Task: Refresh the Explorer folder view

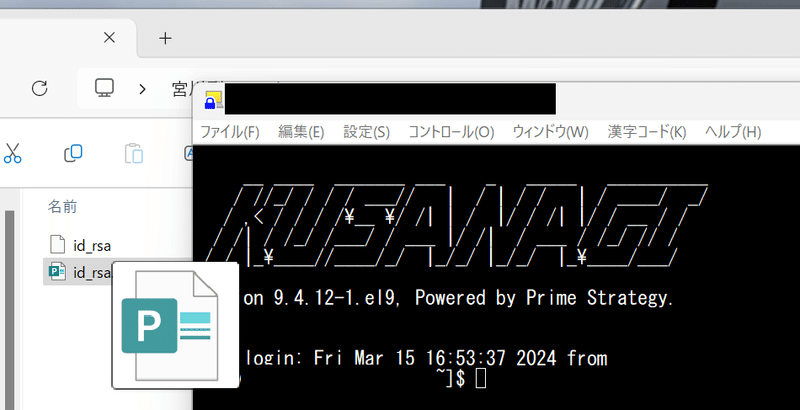Action: pos(39,88)
